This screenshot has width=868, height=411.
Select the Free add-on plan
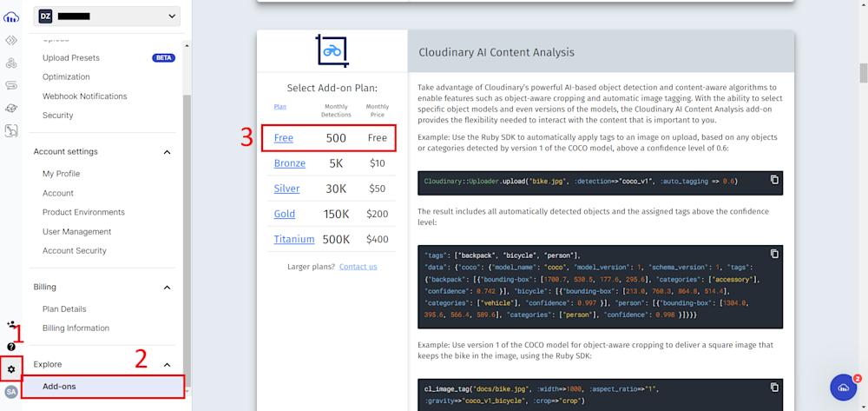click(x=284, y=138)
